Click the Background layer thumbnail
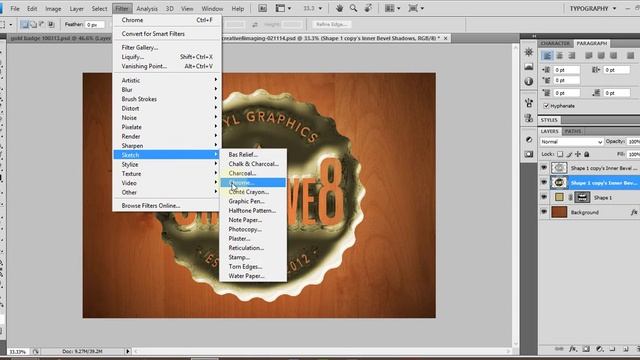The image size is (640, 360). (559, 212)
